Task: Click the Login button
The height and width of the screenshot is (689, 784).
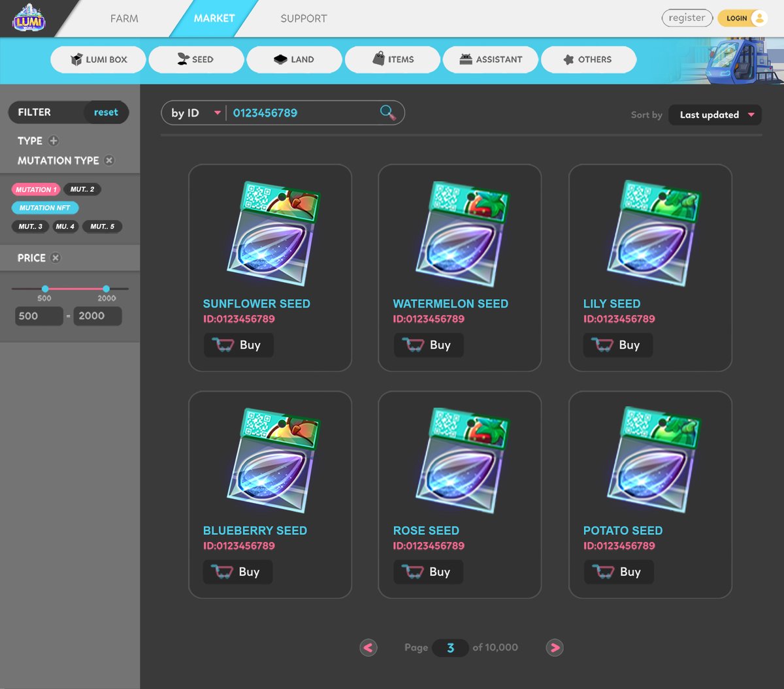Action: click(742, 18)
